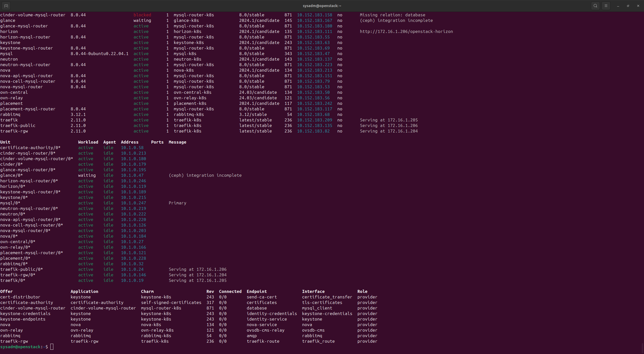The image size is (644, 354).
Task: Click the mysql unit address 10.1.0.247
Action: coord(133,203)
